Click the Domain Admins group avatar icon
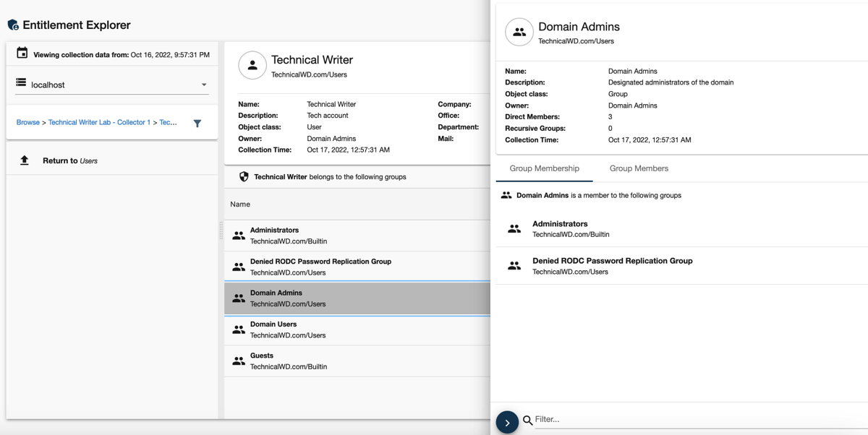Image resolution: width=868 pixels, height=435 pixels. click(519, 33)
